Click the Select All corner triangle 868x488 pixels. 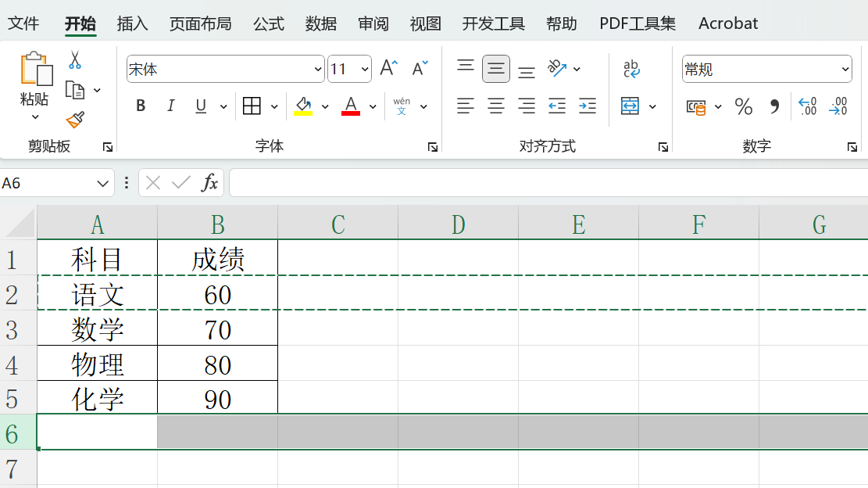pos(19,223)
